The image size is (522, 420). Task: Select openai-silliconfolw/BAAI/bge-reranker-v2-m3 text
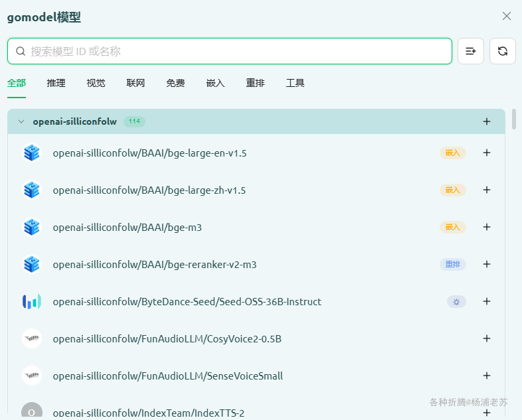(x=155, y=265)
